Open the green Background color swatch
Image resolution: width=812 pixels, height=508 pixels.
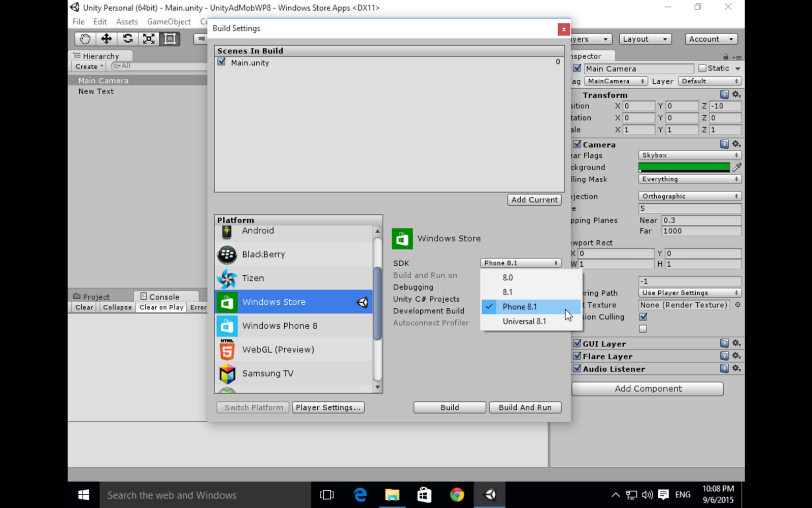point(684,167)
